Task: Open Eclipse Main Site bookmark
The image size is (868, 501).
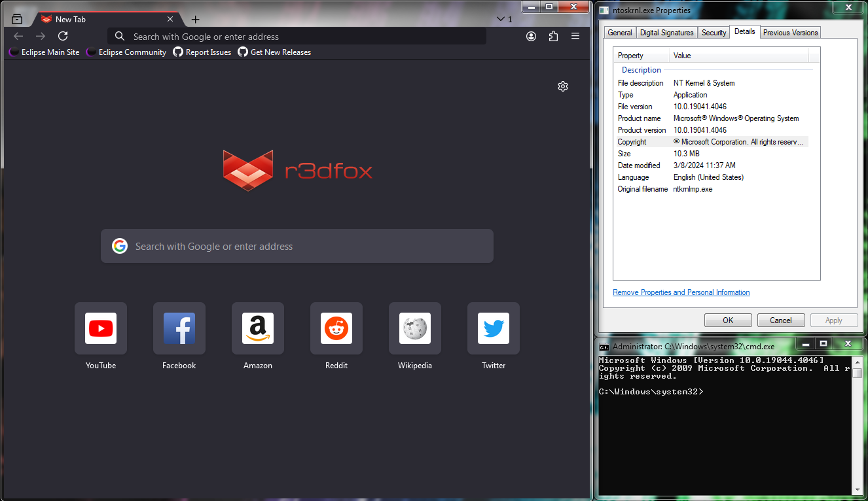Action: (44, 52)
